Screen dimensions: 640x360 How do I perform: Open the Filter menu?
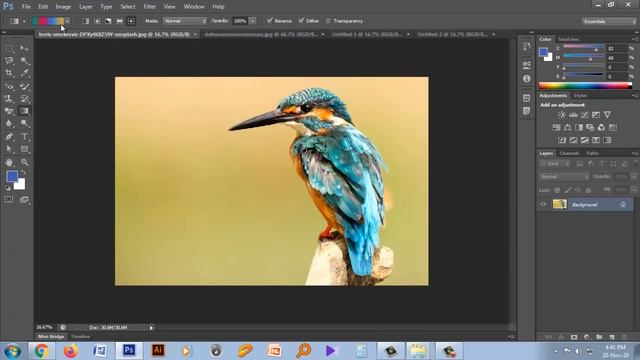click(x=149, y=7)
